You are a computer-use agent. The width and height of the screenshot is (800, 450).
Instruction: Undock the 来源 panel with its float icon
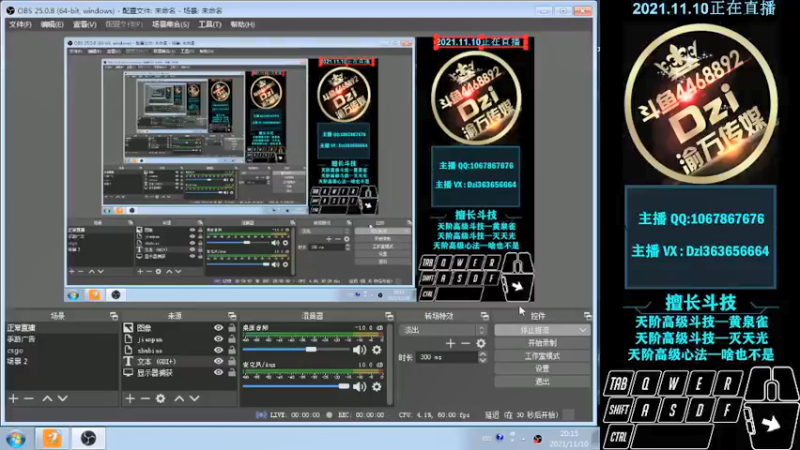232,316
